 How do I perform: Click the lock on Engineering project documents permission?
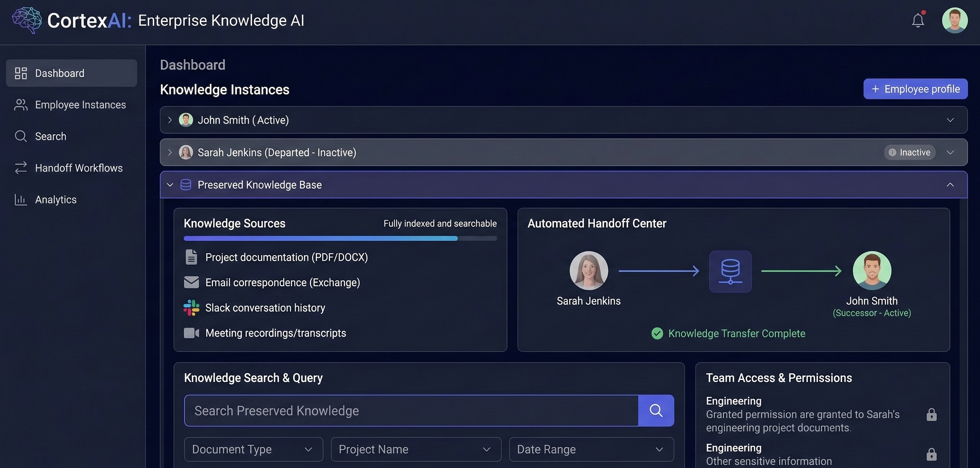pyautogui.click(x=932, y=414)
